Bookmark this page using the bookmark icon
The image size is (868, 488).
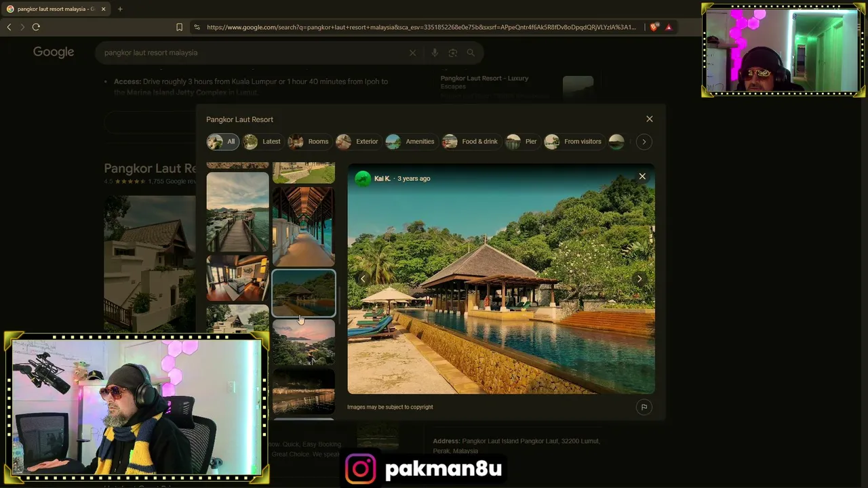(x=179, y=27)
